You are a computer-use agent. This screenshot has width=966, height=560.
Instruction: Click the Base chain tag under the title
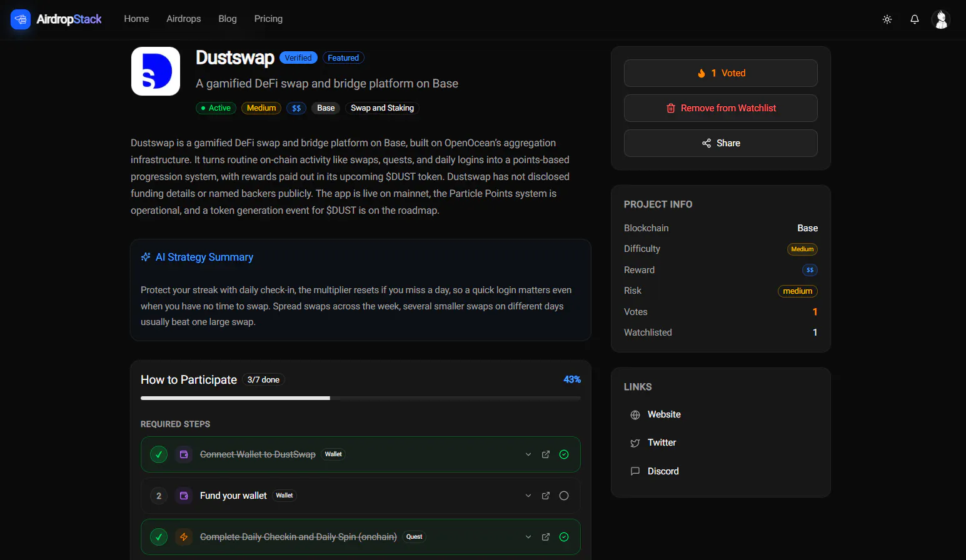(x=326, y=108)
